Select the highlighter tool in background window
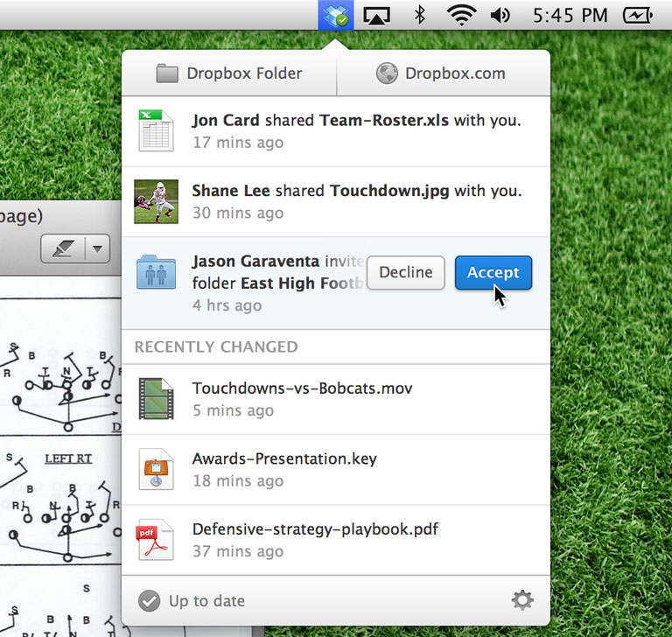Viewport: 672px width, 637px height. click(x=63, y=248)
